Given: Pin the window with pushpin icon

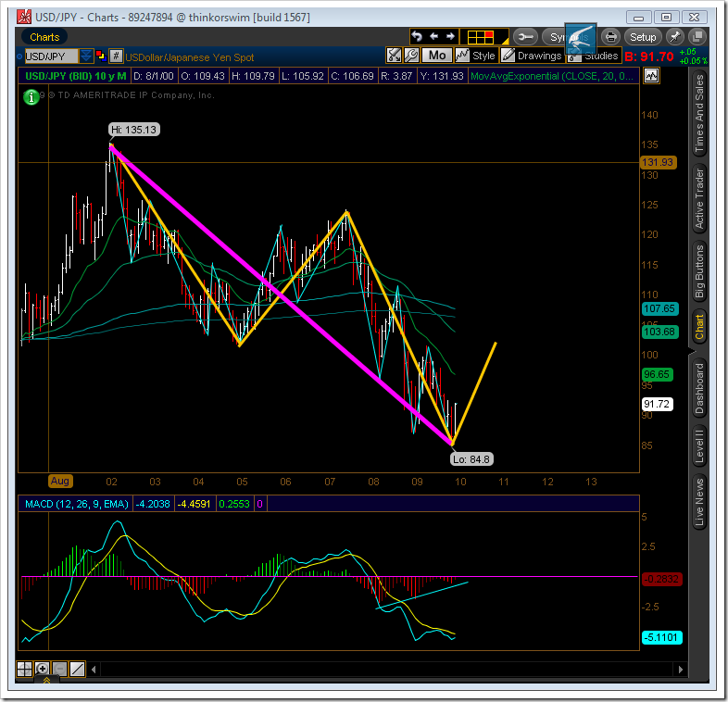Looking at the screenshot, I should tap(674, 37).
